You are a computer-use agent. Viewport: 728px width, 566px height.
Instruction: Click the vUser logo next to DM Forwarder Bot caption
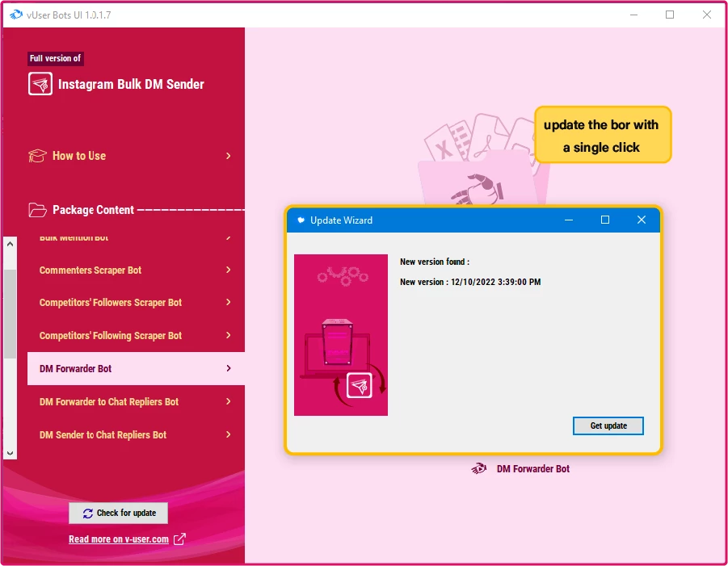[478, 468]
